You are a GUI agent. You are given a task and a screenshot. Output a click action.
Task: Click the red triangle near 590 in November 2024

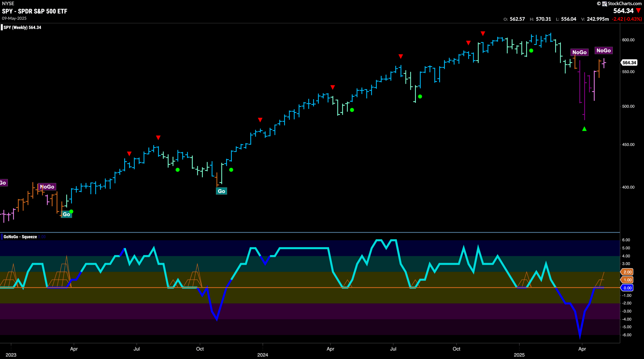pyautogui.click(x=468, y=43)
